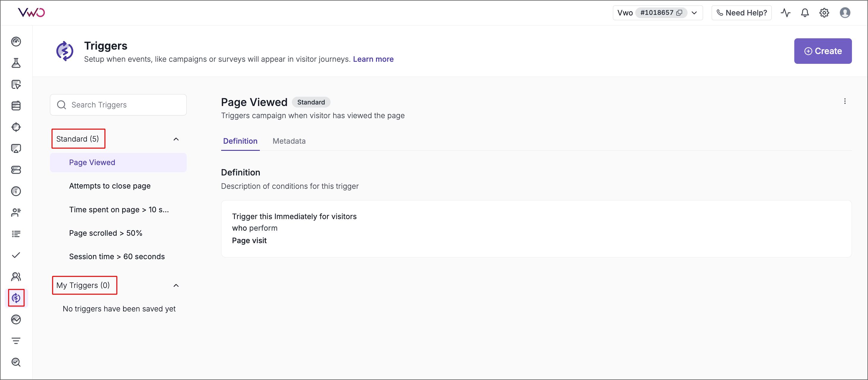Open the settings gear in header
The image size is (868, 380).
pyautogui.click(x=824, y=13)
